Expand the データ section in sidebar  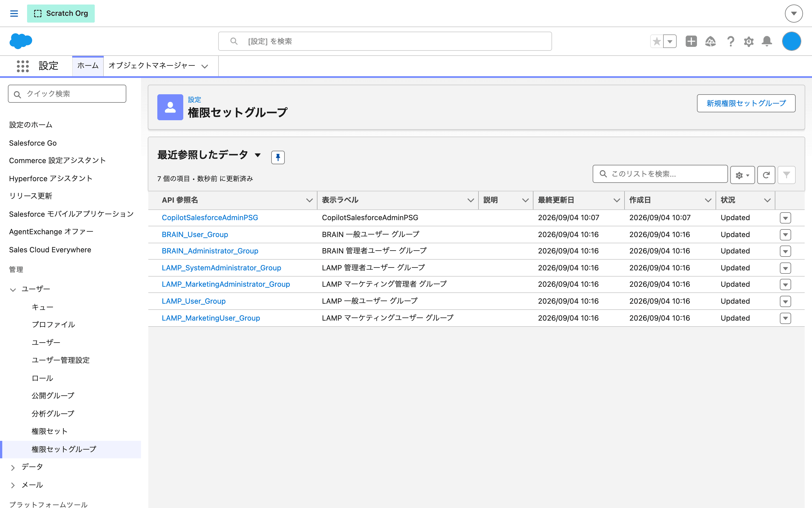point(13,467)
